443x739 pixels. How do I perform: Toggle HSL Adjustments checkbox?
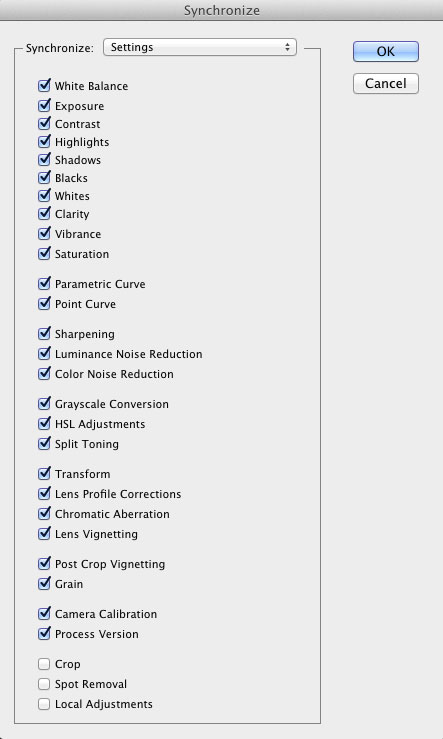(44, 424)
